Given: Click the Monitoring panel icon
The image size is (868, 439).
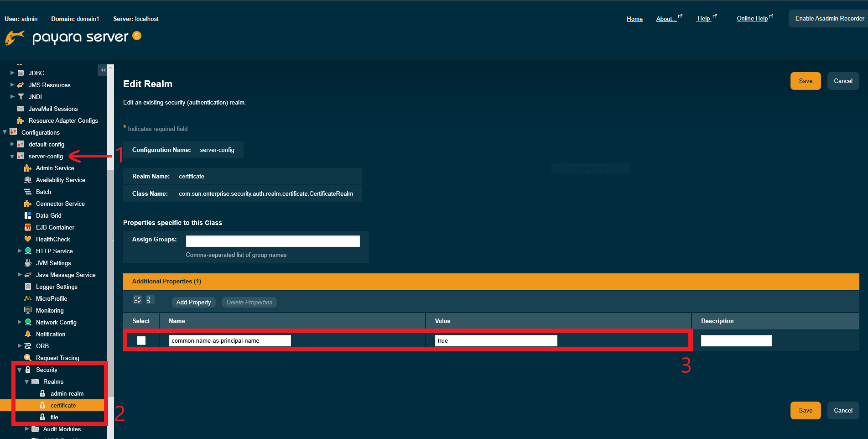Looking at the screenshot, I should [28, 310].
